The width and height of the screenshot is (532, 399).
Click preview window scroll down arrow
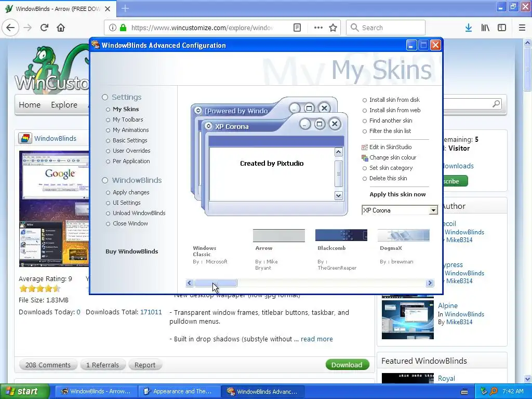(339, 196)
